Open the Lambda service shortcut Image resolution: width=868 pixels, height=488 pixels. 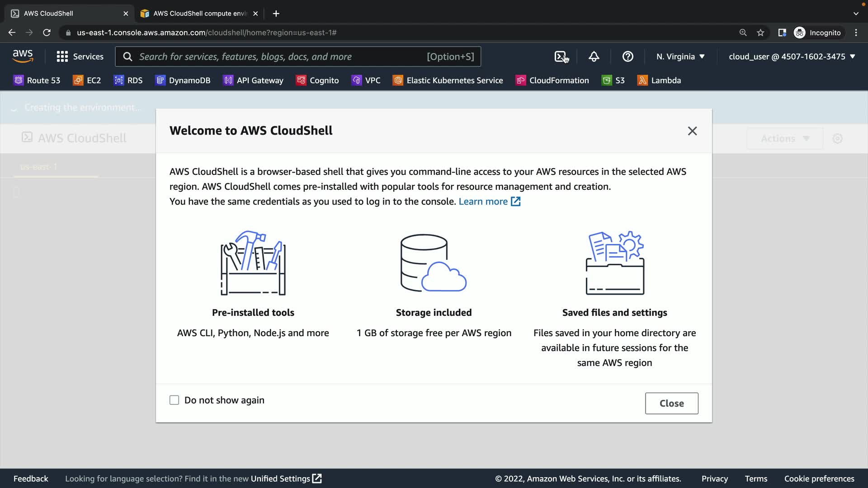pyautogui.click(x=659, y=80)
